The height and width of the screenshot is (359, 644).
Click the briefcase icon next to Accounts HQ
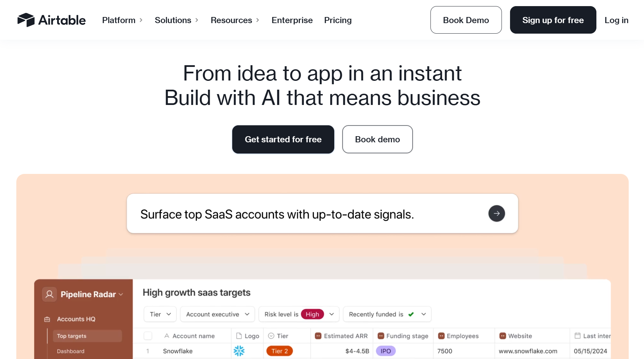(x=46, y=319)
